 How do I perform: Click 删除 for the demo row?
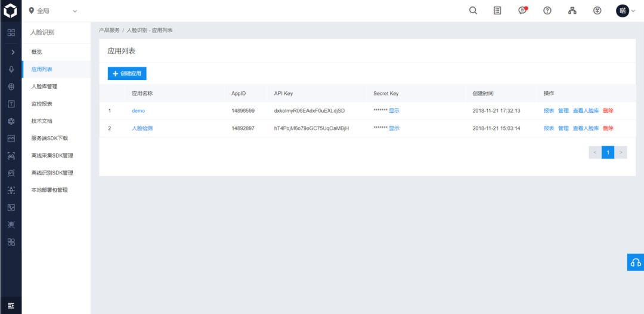tap(608, 111)
